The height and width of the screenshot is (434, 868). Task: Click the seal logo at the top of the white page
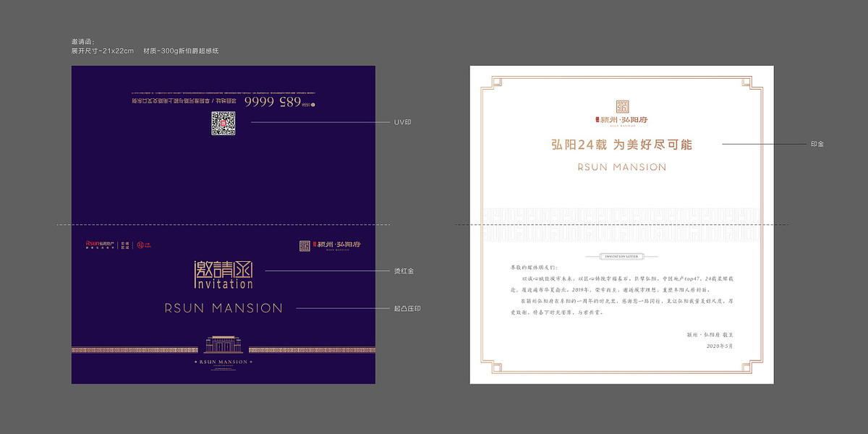621,106
